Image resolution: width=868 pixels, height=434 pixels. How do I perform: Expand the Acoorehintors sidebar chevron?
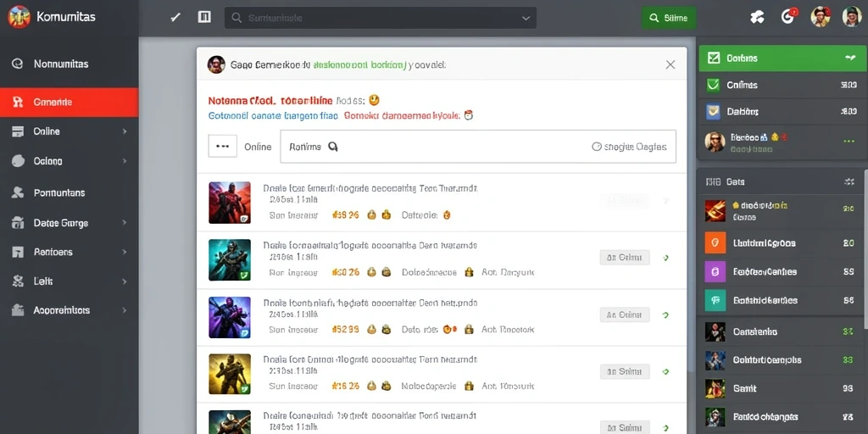point(125,310)
